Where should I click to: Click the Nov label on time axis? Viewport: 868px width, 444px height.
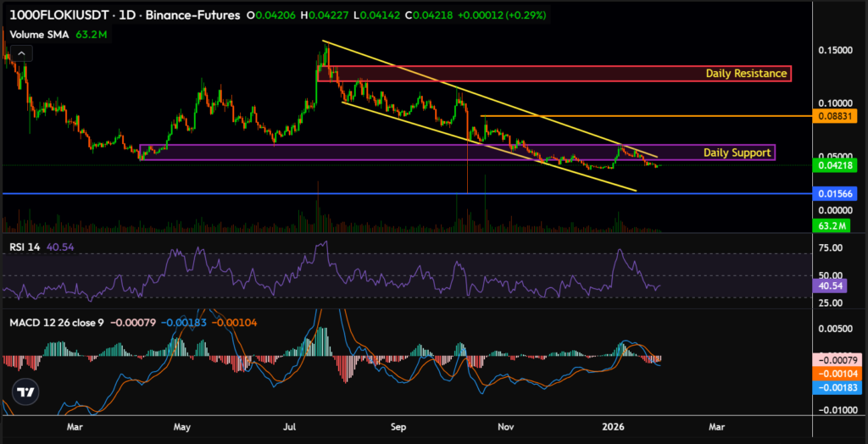pyautogui.click(x=505, y=427)
